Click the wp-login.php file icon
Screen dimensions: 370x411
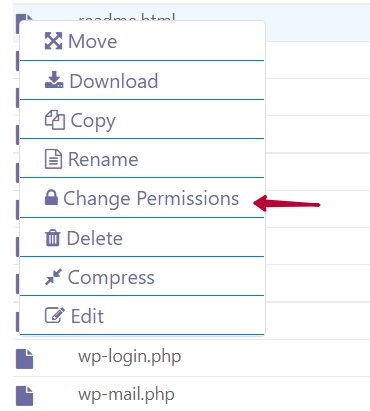click(25, 359)
